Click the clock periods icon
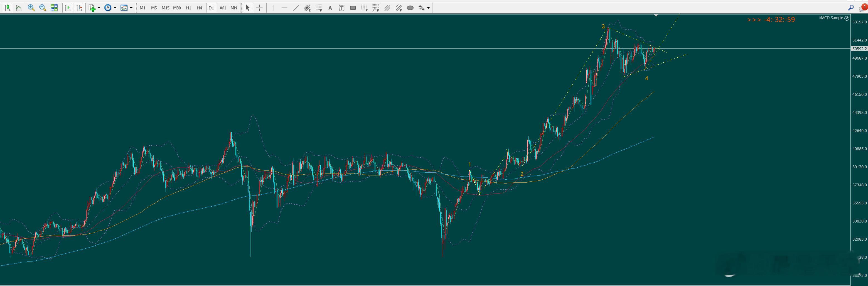The image size is (868, 286). coord(108,8)
